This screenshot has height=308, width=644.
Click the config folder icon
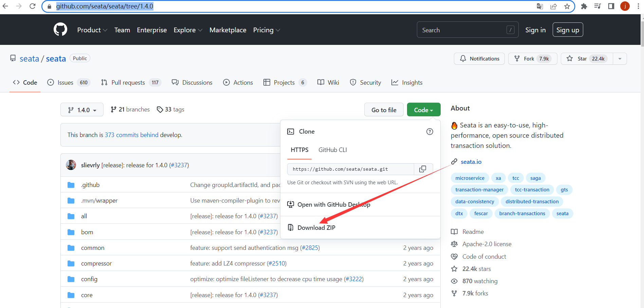click(71, 279)
